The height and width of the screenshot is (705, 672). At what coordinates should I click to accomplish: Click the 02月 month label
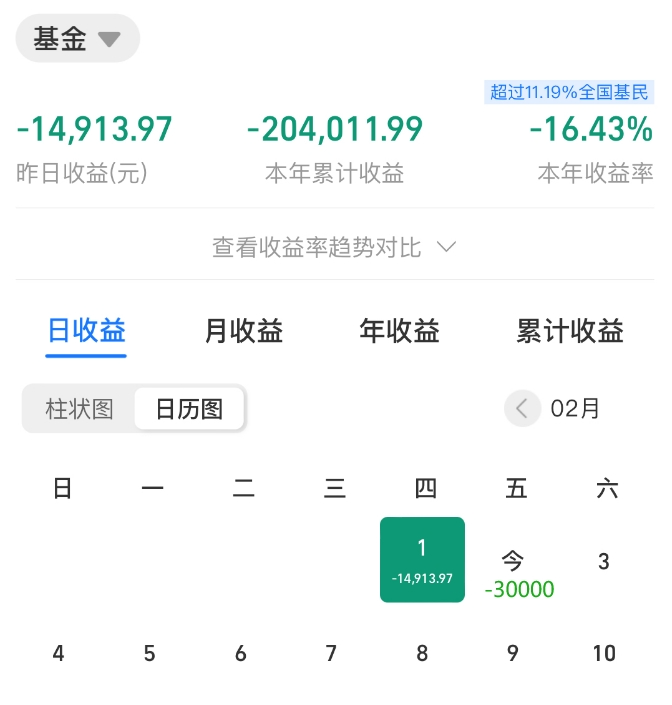575,408
